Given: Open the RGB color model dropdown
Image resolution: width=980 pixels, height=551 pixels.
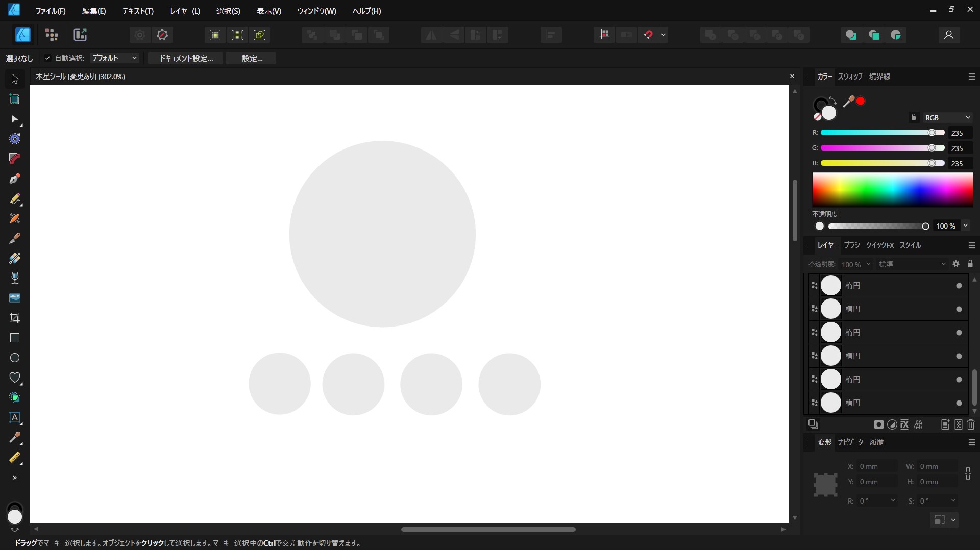Looking at the screenshot, I should [x=947, y=118].
